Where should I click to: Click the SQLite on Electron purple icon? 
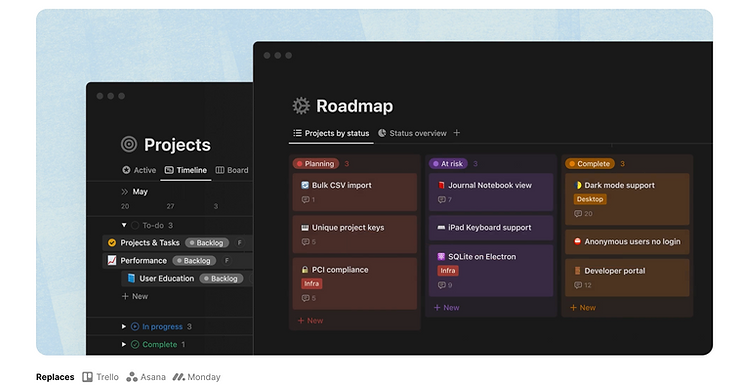(441, 256)
